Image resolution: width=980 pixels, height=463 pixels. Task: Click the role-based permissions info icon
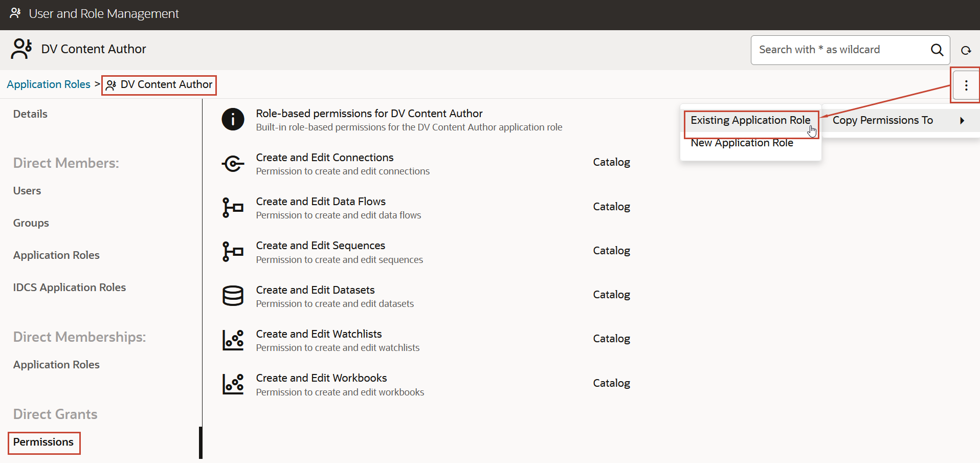233,119
